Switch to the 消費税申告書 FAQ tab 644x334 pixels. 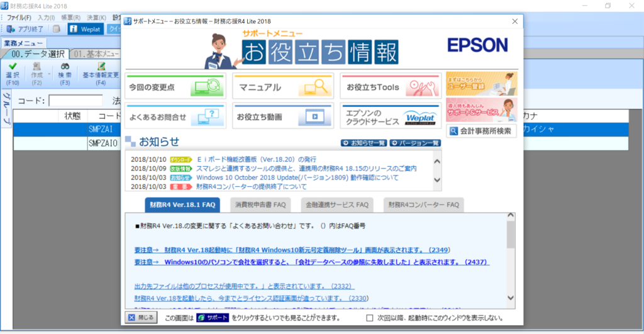point(260,204)
